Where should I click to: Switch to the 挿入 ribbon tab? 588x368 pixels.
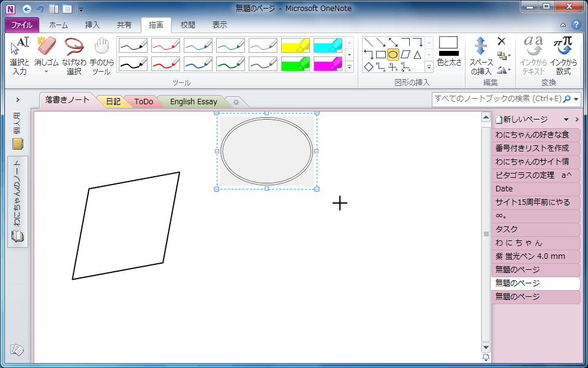(92, 25)
